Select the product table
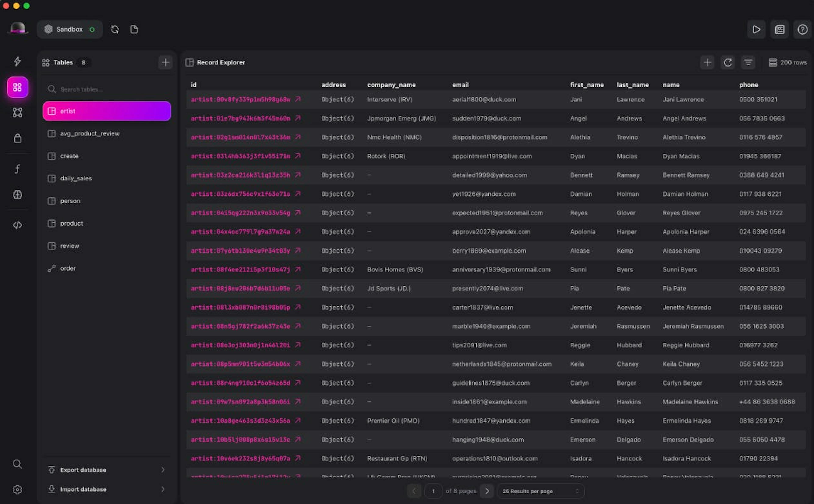814x504 pixels. coord(71,223)
